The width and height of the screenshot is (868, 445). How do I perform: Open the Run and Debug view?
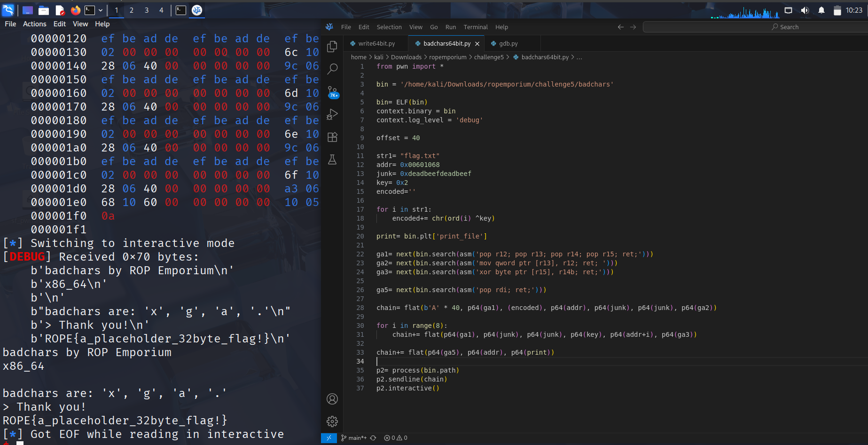pyautogui.click(x=332, y=114)
